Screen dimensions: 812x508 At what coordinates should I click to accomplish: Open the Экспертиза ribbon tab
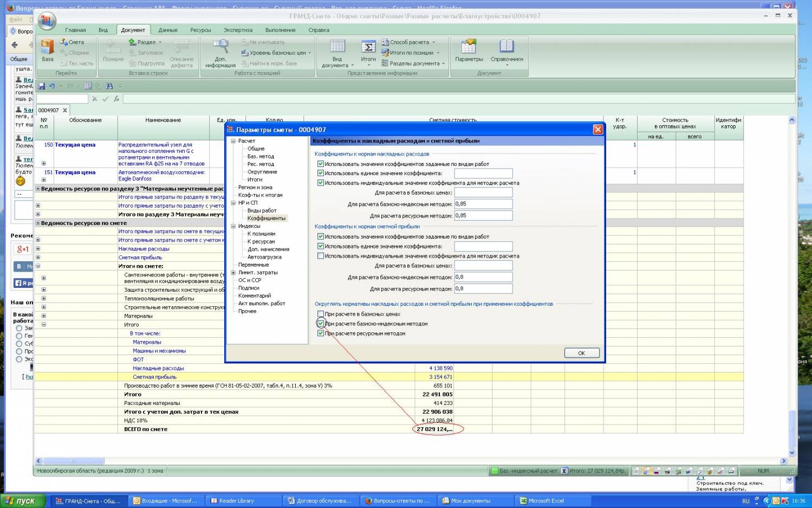[238, 30]
